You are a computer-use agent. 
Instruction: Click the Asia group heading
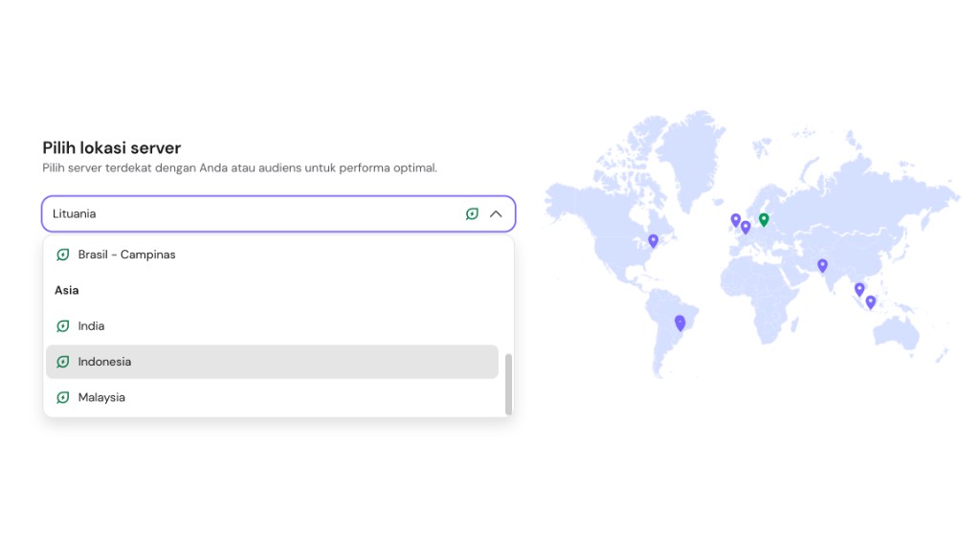tap(66, 290)
